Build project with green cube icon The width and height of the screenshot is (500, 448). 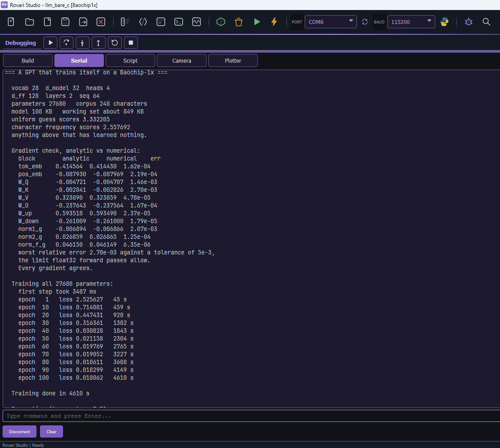tap(221, 22)
